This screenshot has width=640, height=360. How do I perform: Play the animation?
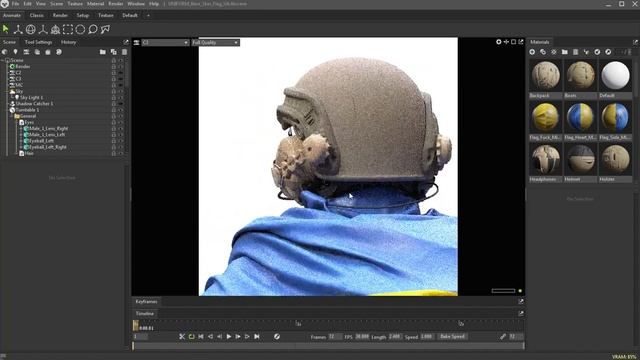(229, 336)
